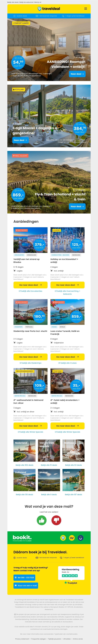Open the Italië destination thumbnail

click(x=73, y=480)
